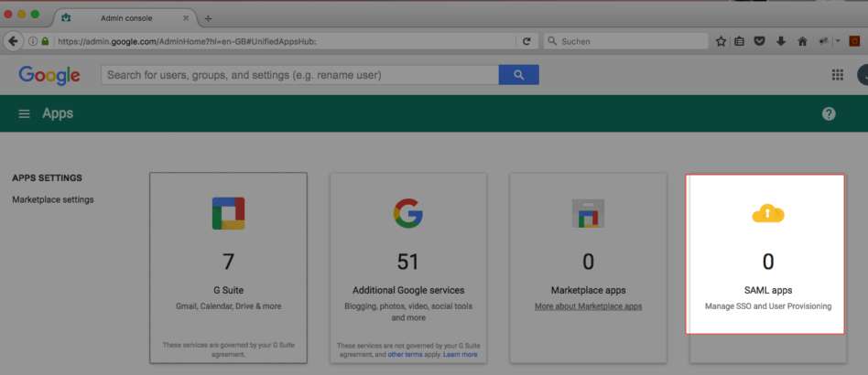Go to browser home icon
Viewport: 868px width, 375px height.
pos(802,41)
